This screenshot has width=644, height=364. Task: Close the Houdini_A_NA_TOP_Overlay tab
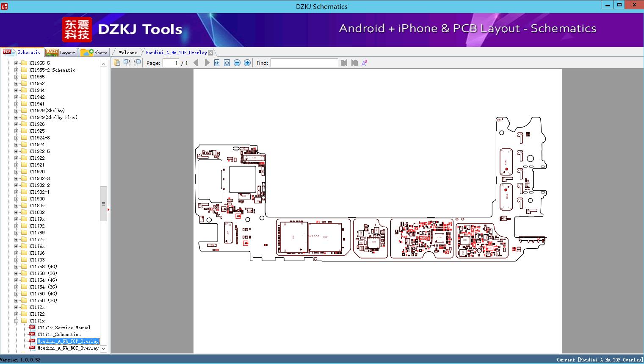[x=210, y=53]
